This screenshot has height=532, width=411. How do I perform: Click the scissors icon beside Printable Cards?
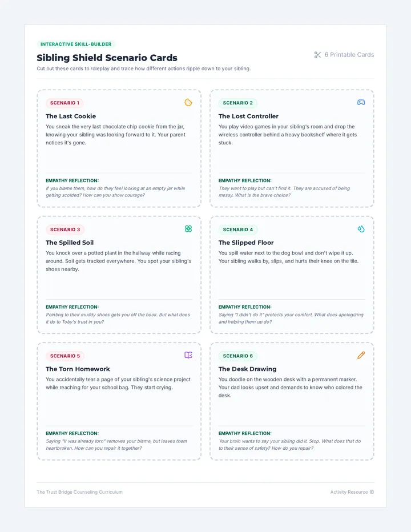317,55
